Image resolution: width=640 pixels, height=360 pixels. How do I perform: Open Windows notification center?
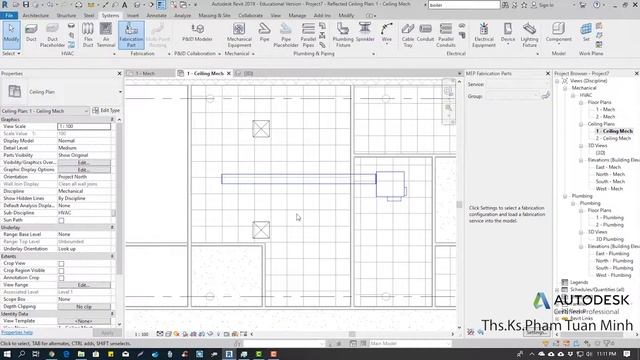point(627,354)
